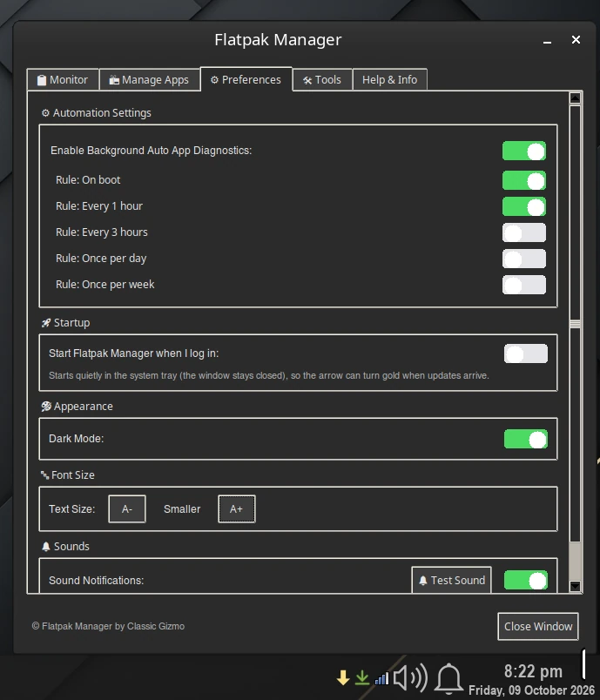Click the Startup section heading
The image size is (600, 700).
point(65,323)
